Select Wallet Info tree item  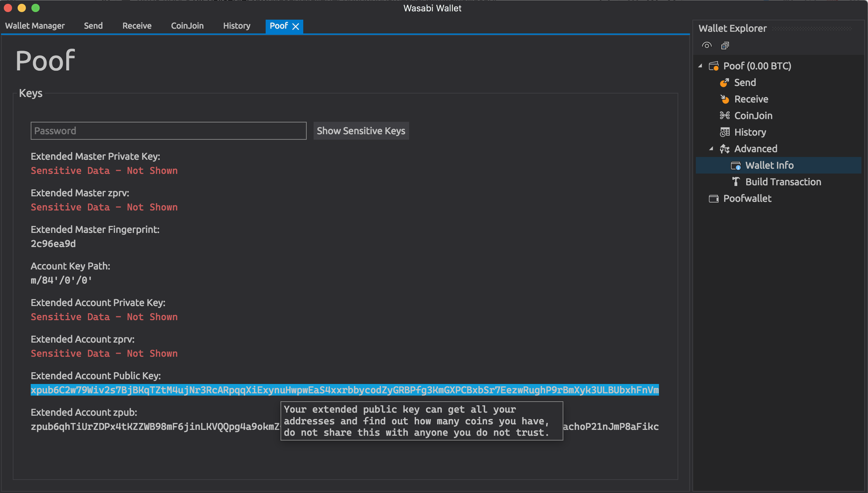point(779,165)
